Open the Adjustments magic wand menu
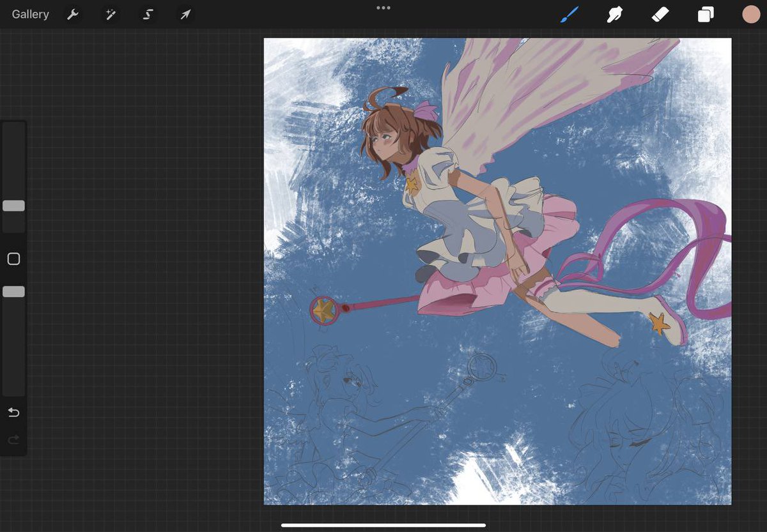The height and width of the screenshot is (532, 767). [111, 14]
